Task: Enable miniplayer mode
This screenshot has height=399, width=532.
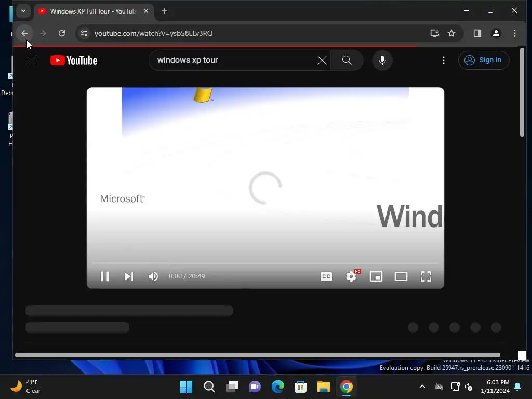Action: pyautogui.click(x=376, y=276)
